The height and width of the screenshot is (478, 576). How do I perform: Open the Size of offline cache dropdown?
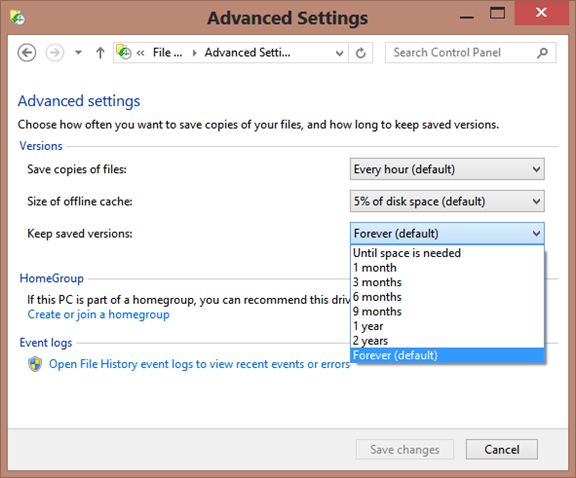(x=447, y=201)
